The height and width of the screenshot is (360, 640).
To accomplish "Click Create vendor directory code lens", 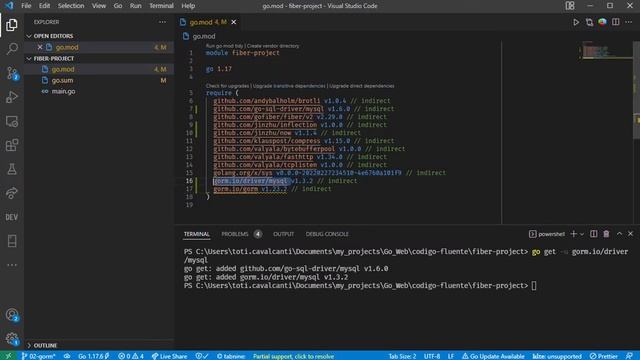I will (x=273, y=46).
